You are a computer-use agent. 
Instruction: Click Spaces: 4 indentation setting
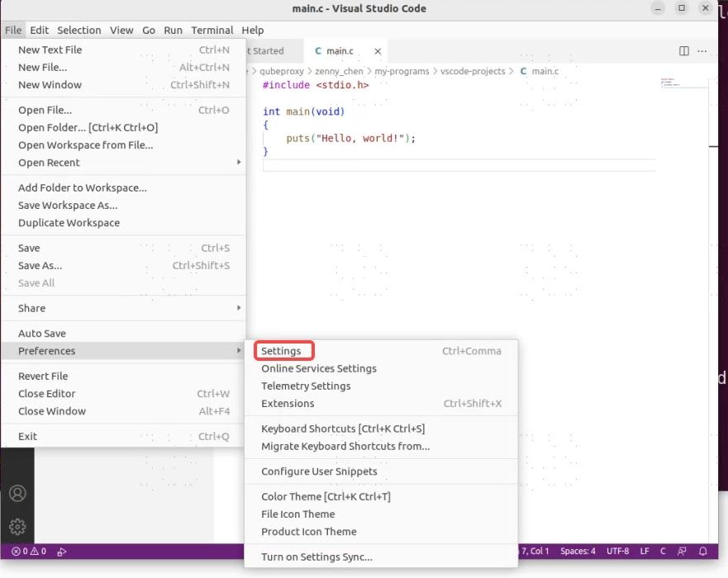pyautogui.click(x=578, y=551)
